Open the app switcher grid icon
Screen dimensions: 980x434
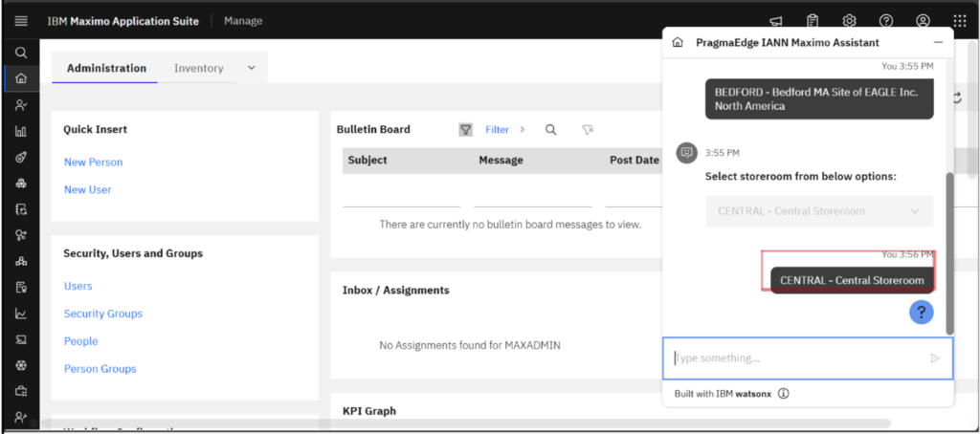pos(960,21)
